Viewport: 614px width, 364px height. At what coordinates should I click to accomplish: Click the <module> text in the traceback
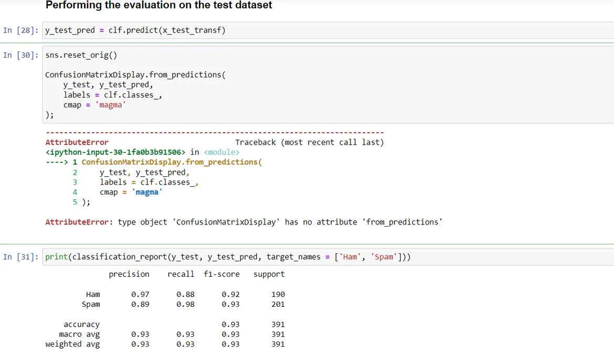click(x=221, y=152)
